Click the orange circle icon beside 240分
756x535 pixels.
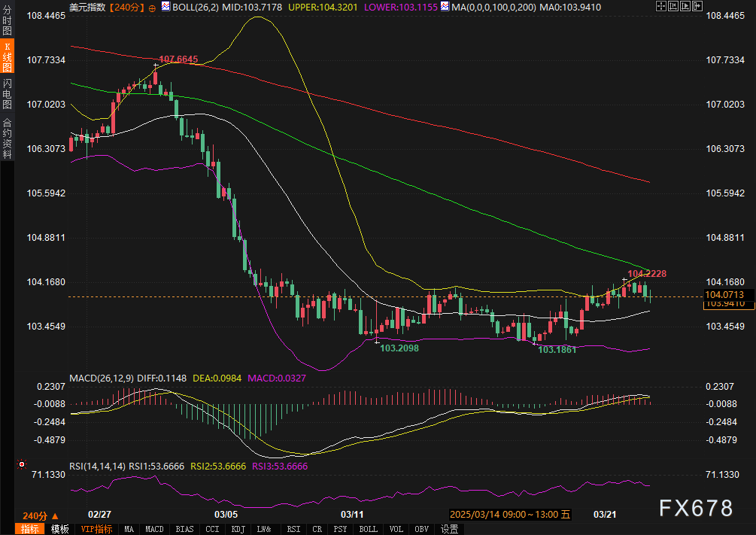[153, 7]
